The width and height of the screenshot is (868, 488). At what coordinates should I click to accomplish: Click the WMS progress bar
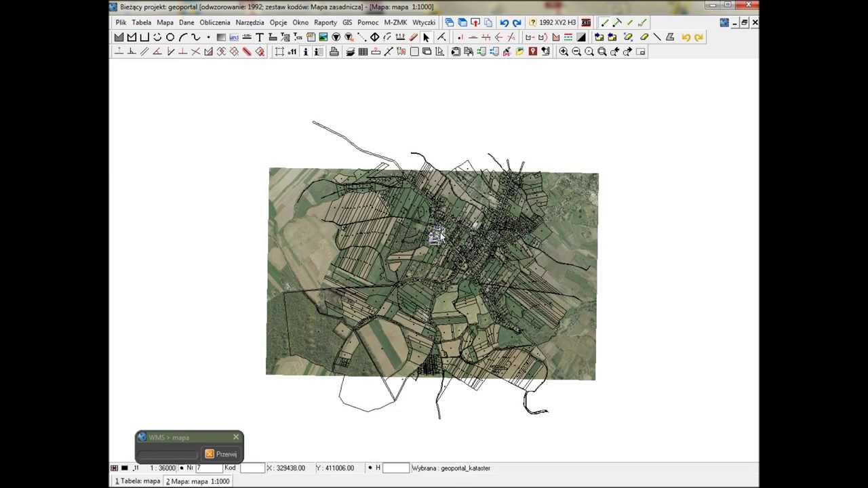pos(167,454)
